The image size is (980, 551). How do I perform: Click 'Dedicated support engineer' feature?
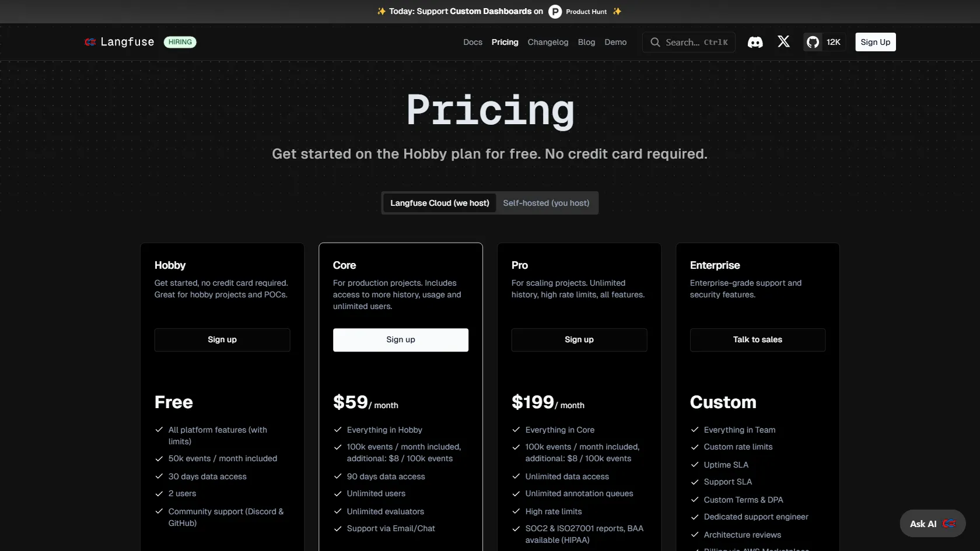coord(756,517)
